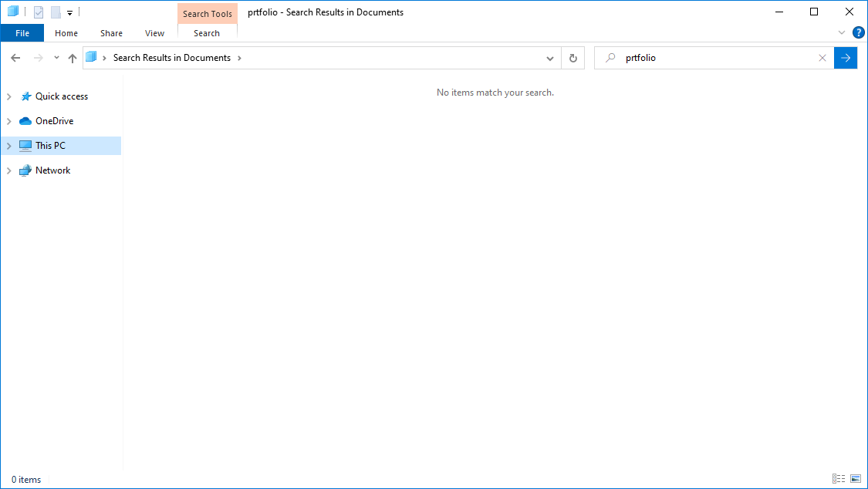Screen dimensions: 868x489
Task: Click the blue Help question mark icon
Action: tap(858, 32)
